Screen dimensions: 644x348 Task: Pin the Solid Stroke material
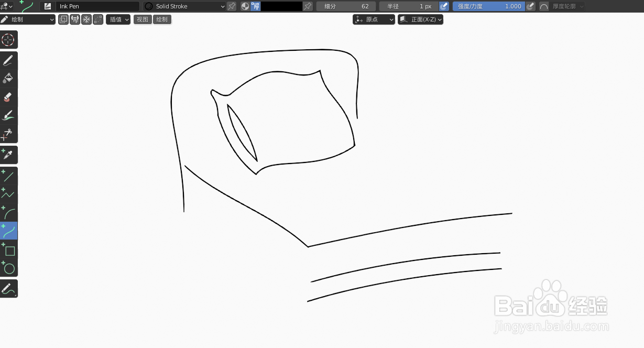pyautogui.click(x=232, y=6)
